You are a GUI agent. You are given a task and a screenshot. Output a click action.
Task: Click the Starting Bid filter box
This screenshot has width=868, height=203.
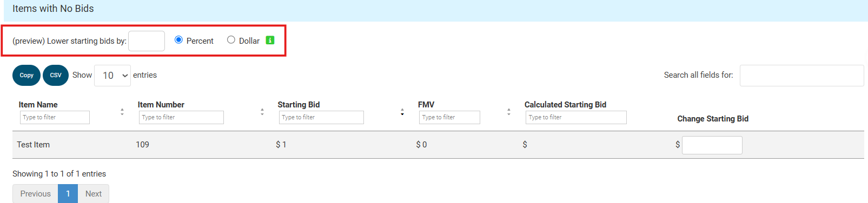322,117
